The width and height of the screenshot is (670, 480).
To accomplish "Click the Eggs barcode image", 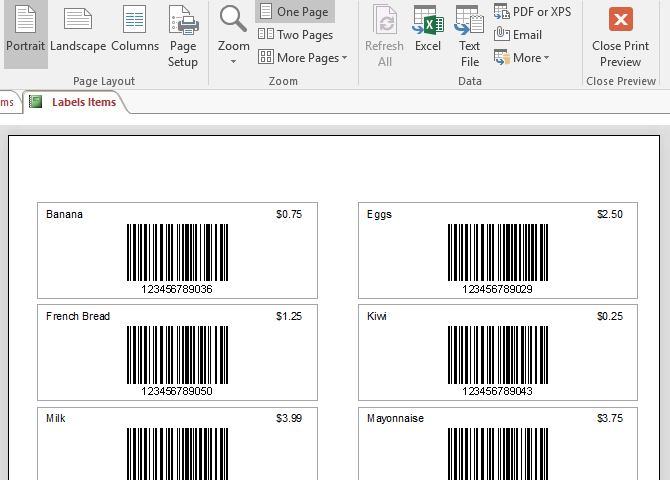I will tap(498, 252).
